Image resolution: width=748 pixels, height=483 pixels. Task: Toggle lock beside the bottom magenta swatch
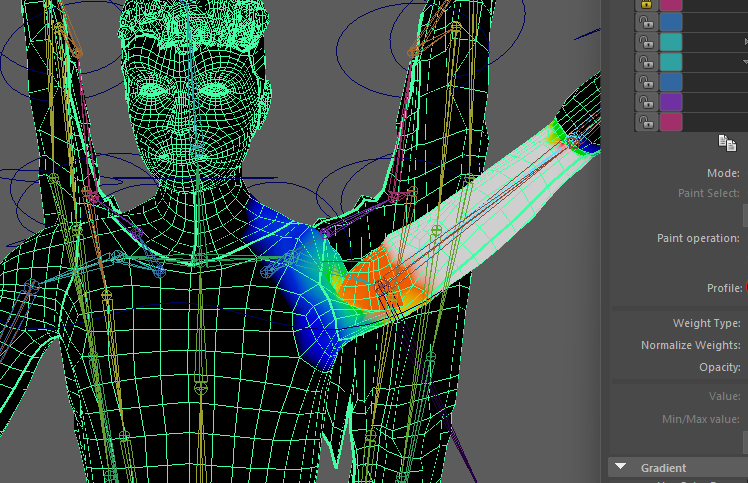(x=646, y=122)
